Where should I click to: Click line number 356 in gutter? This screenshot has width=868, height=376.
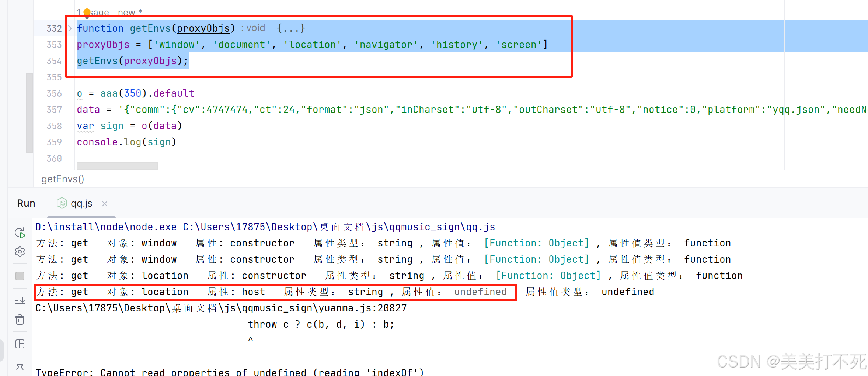point(54,93)
